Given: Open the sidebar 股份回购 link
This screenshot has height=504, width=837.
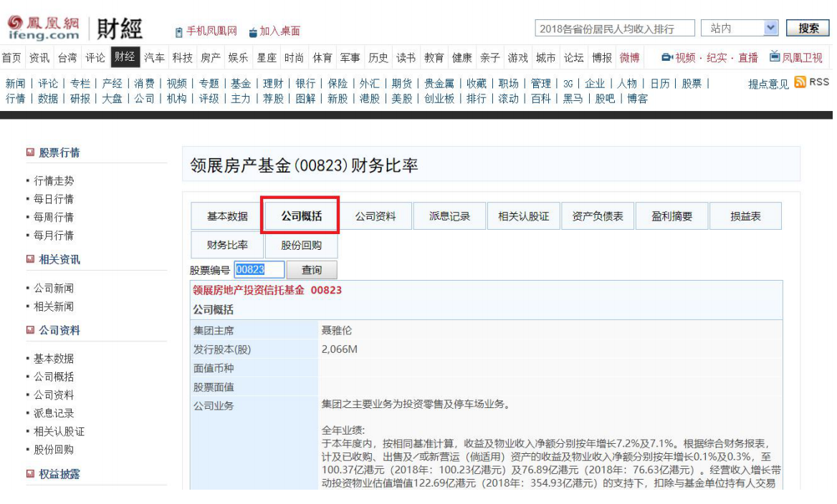Looking at the screenshot, I should [x=54, y=450].
